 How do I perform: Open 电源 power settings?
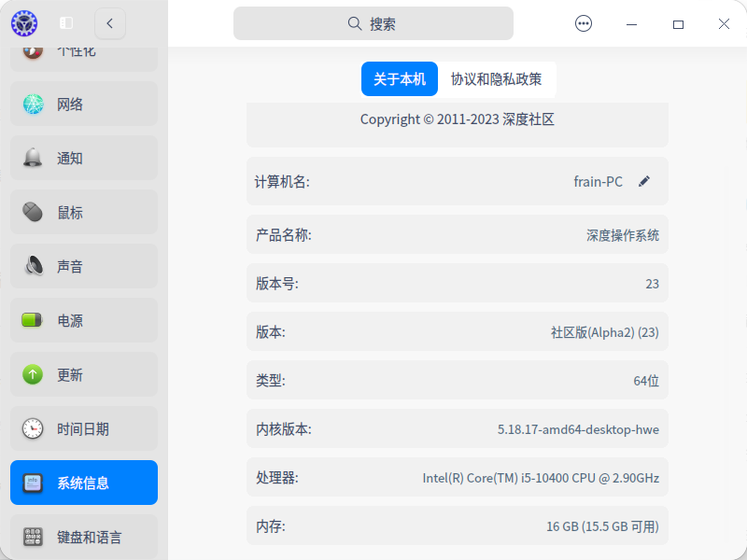[x=84, y=320]
